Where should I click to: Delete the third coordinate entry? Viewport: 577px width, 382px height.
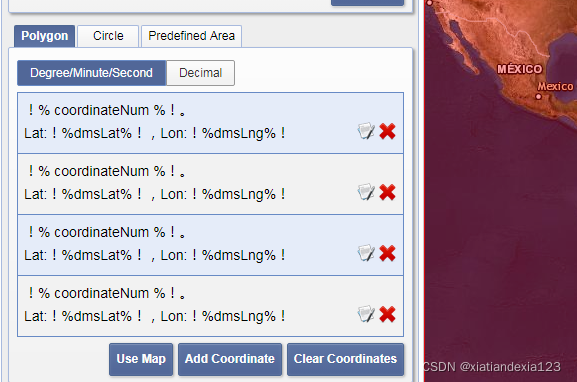[x=387, y=254]
